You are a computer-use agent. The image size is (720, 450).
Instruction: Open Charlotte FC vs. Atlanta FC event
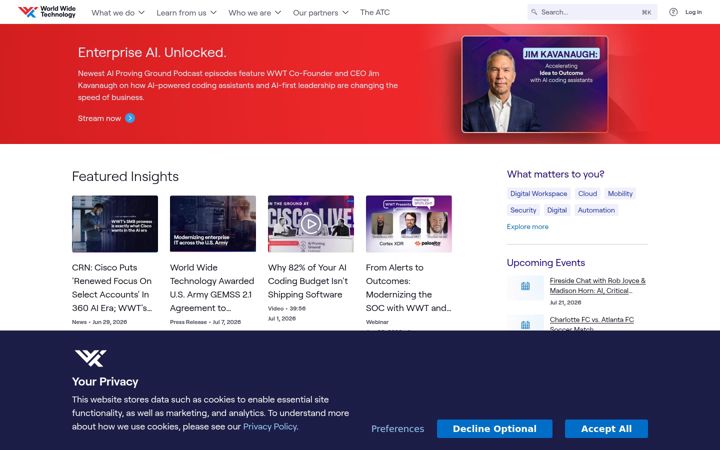[591, 324]
